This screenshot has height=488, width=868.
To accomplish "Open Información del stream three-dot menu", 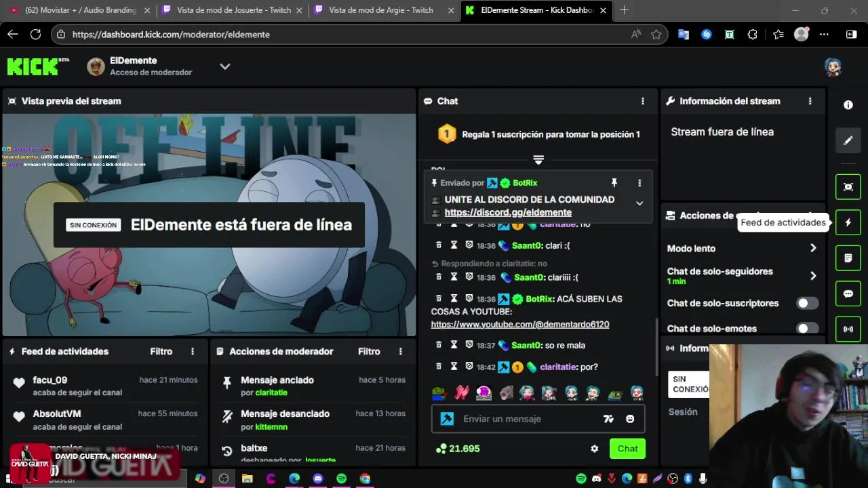I will (x=810, y=101).
